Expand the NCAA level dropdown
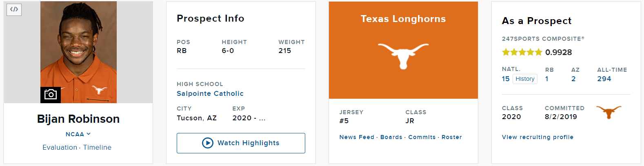 78,134
